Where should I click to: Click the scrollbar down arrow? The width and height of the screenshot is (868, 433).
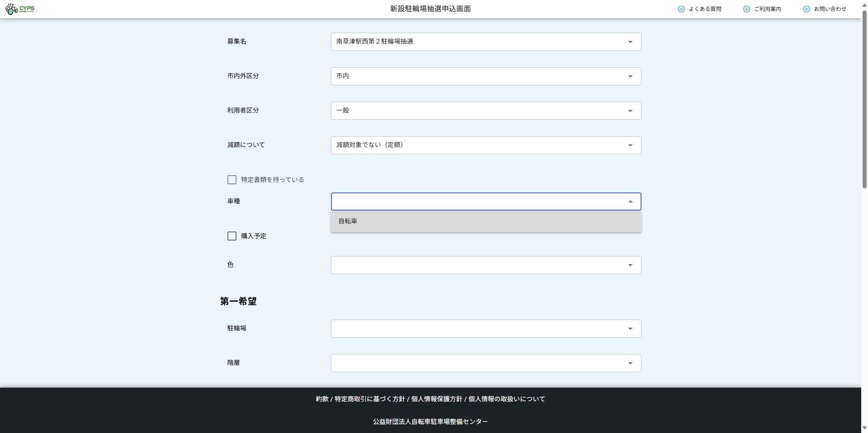[x=864, y=428]
